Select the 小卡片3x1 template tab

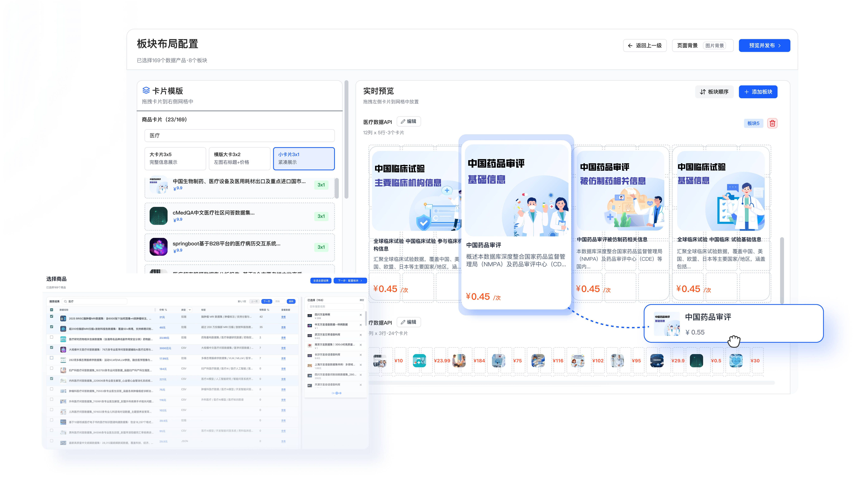click(x=304, y=158)
